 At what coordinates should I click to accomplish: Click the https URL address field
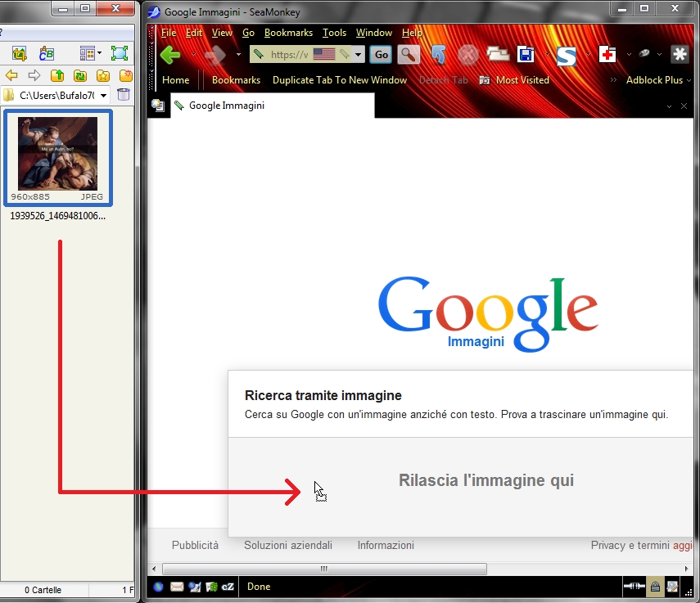pos(289,55)
